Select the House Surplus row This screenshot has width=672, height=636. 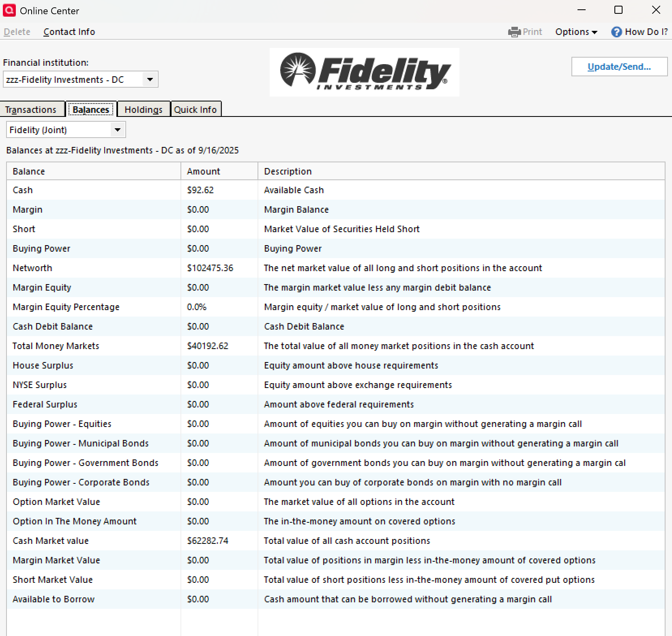point(336,365)
